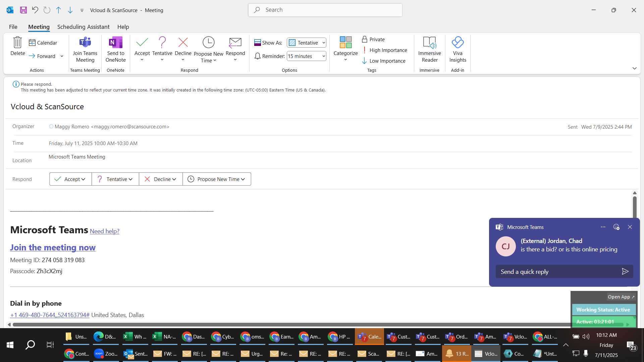The image size is (644, 362).
Task: Open the Show As dropdown
Action: click(x=306, y=43)
